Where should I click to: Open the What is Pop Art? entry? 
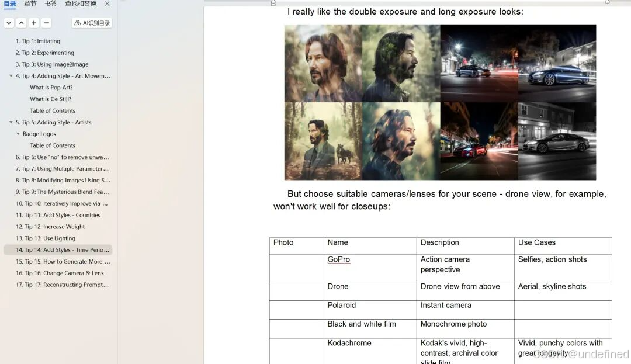click(51, 88)
